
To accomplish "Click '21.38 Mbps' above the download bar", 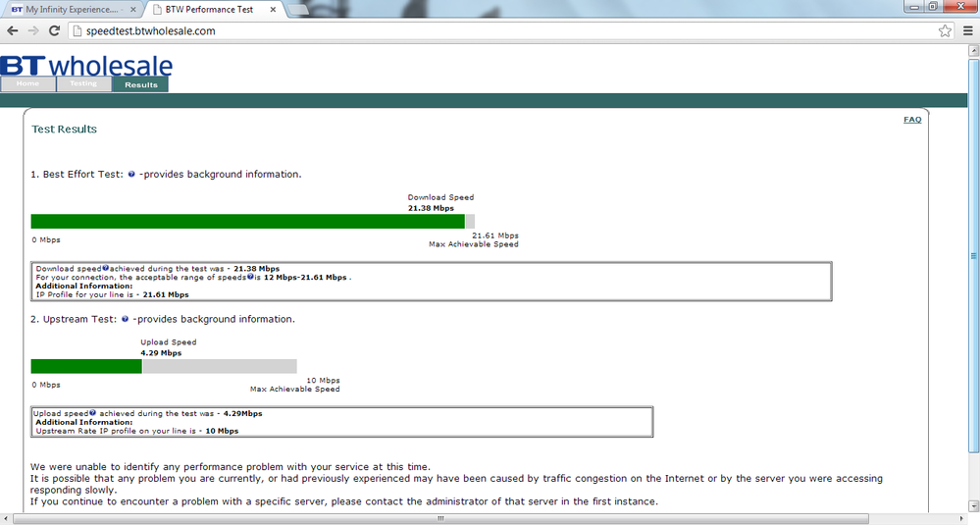I will [431, 208].
